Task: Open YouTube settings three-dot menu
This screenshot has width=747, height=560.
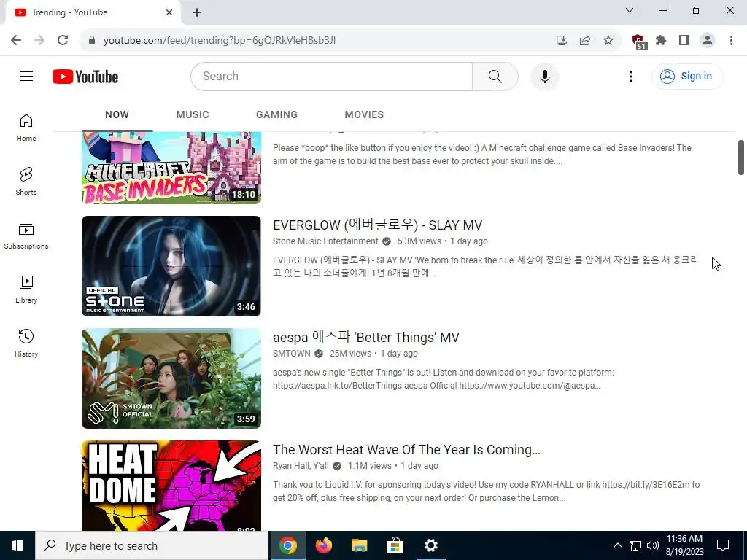Action: coord(631,76)
